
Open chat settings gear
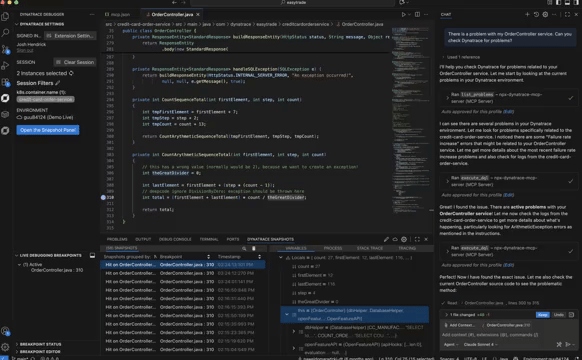545,14
